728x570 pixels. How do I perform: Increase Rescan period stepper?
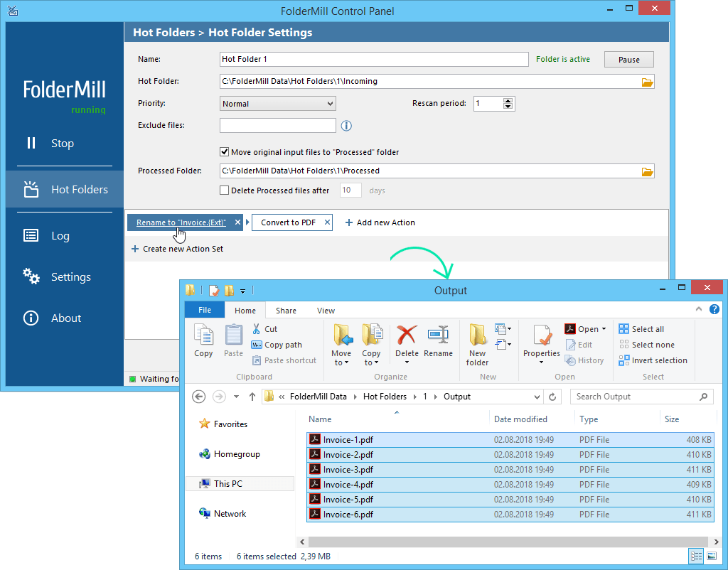(x=508, y=101)
